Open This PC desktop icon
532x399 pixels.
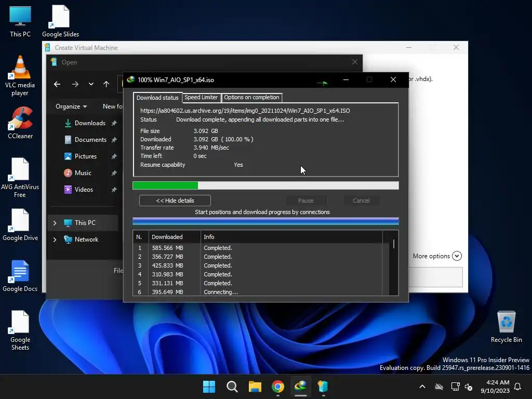click(20, 21)
